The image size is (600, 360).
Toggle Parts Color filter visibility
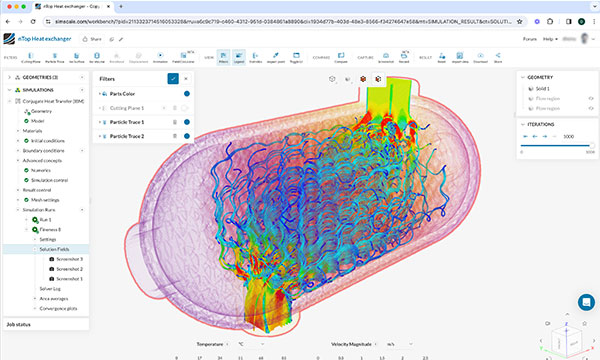[x=187, y=94]
